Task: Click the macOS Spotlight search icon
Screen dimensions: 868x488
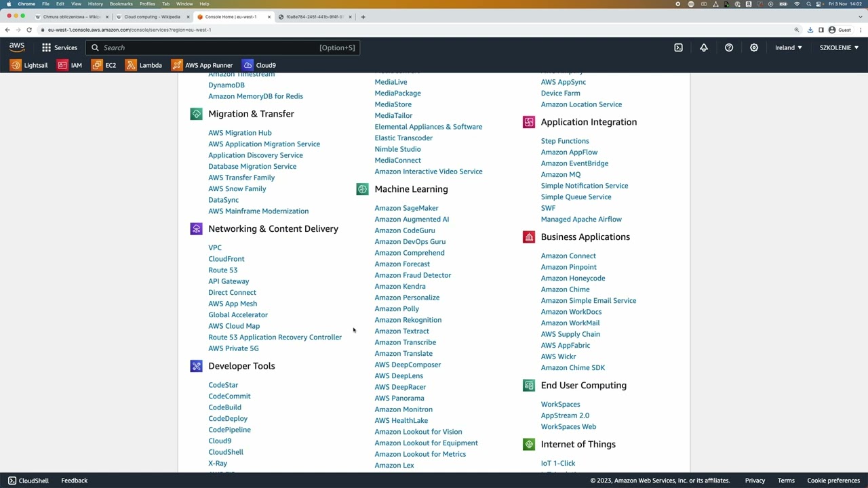Action: pyautogui.click(x=808, y=4)
